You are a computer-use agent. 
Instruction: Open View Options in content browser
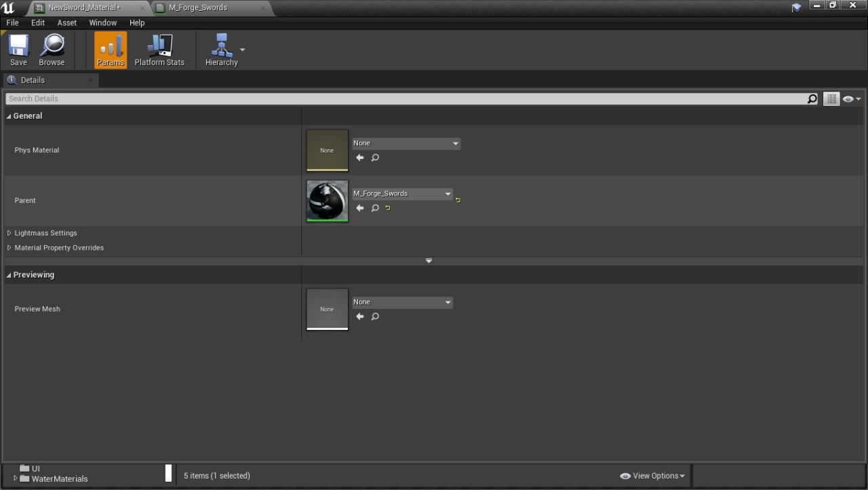pyautogui.click(x=652, y=476)
